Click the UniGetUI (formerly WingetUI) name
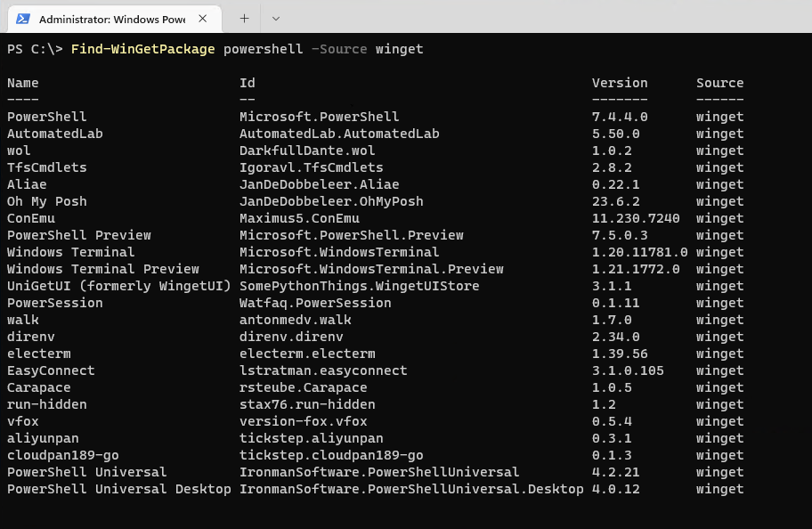The height and width of the screenshot is (529, 812). (x=119, y=286)
